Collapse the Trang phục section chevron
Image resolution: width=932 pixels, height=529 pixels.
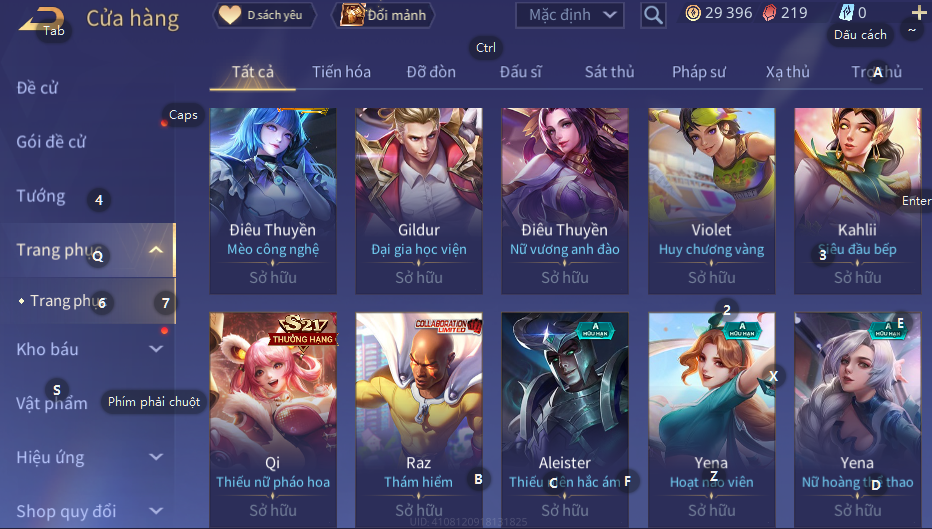pyautogui.click(x=156, y=250)
